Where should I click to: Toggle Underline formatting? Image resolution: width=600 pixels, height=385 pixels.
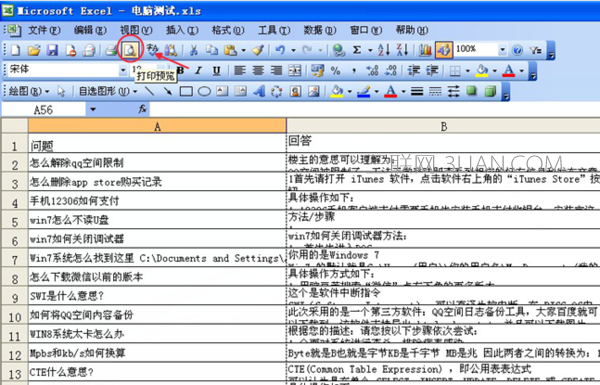click(x=217, y=70)
